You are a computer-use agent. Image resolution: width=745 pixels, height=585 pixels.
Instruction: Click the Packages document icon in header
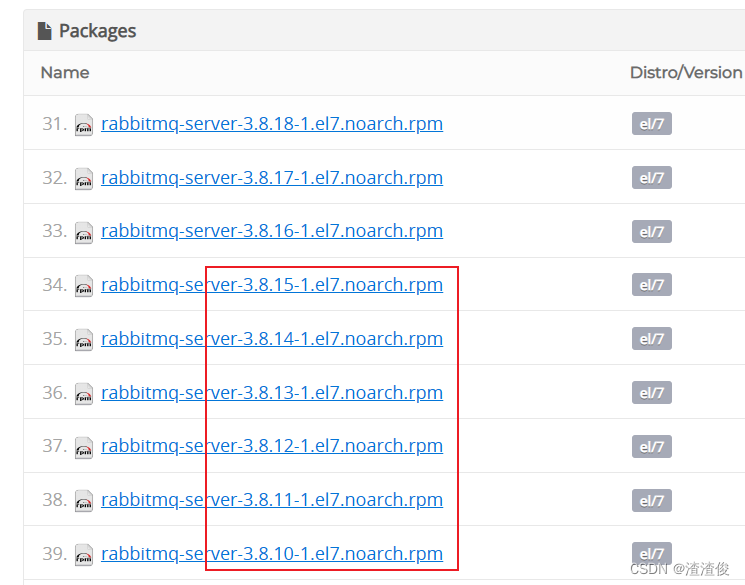[45, 31]
